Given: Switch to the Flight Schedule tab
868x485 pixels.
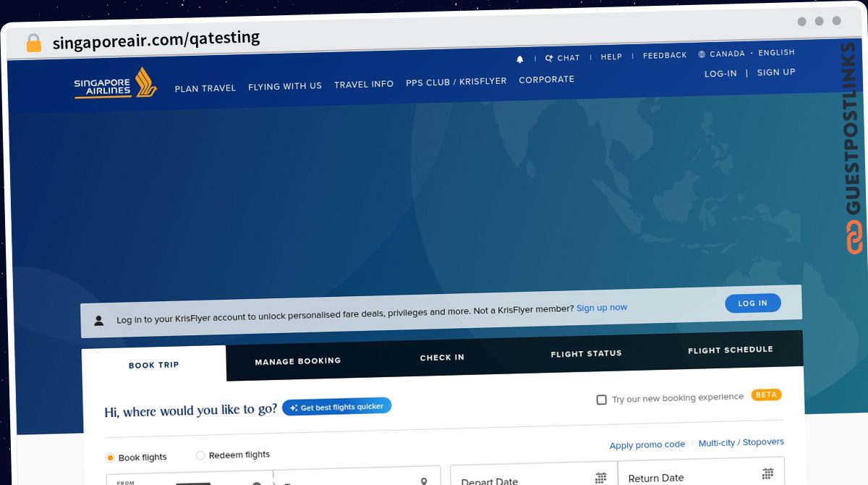Looking at the screenshot, I should point(731,350).
